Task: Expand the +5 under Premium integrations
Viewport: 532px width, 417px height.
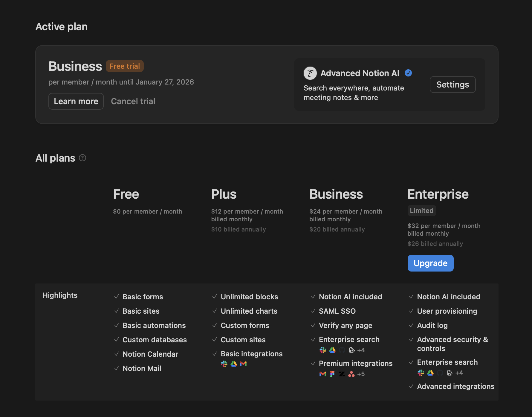Action: pyautogui.click(x=361, y=374)
